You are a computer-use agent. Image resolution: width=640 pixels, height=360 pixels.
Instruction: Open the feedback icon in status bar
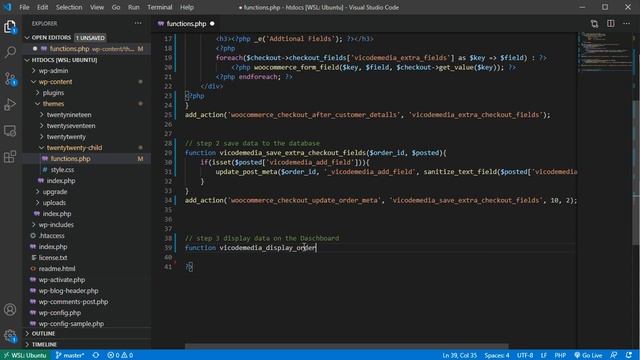pos(613,355)
